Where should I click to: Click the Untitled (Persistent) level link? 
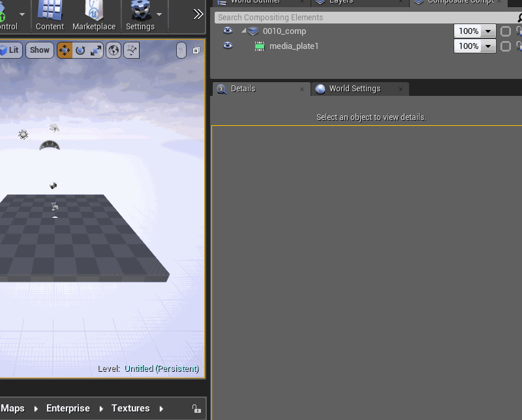point(162,368)
